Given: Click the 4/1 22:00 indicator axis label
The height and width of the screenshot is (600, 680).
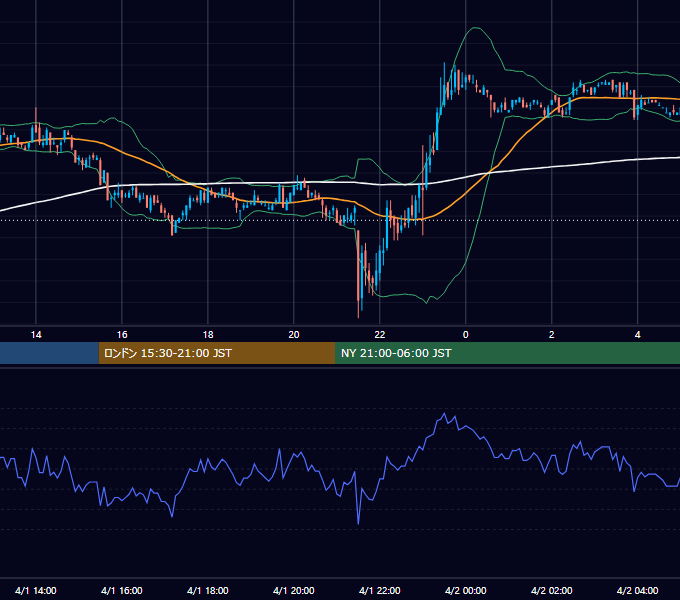Looking at the screenshot, I should [379, 590].
